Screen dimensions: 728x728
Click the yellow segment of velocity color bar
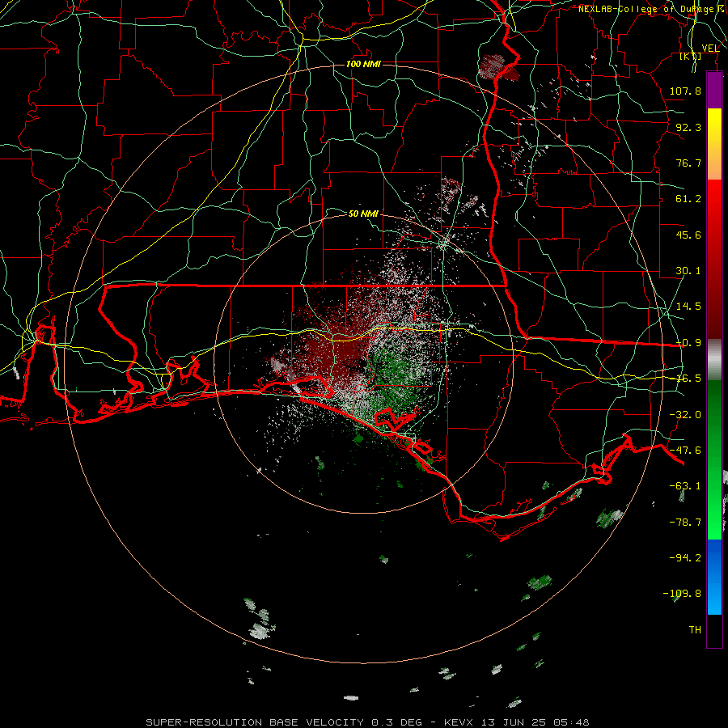714,144
